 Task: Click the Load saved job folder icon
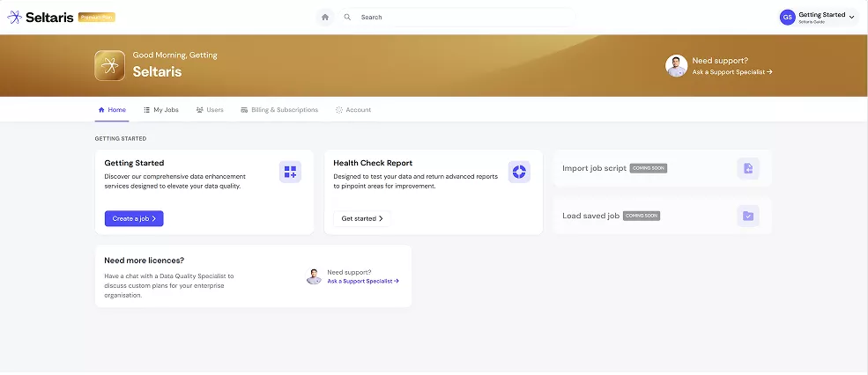click(748, 216)
